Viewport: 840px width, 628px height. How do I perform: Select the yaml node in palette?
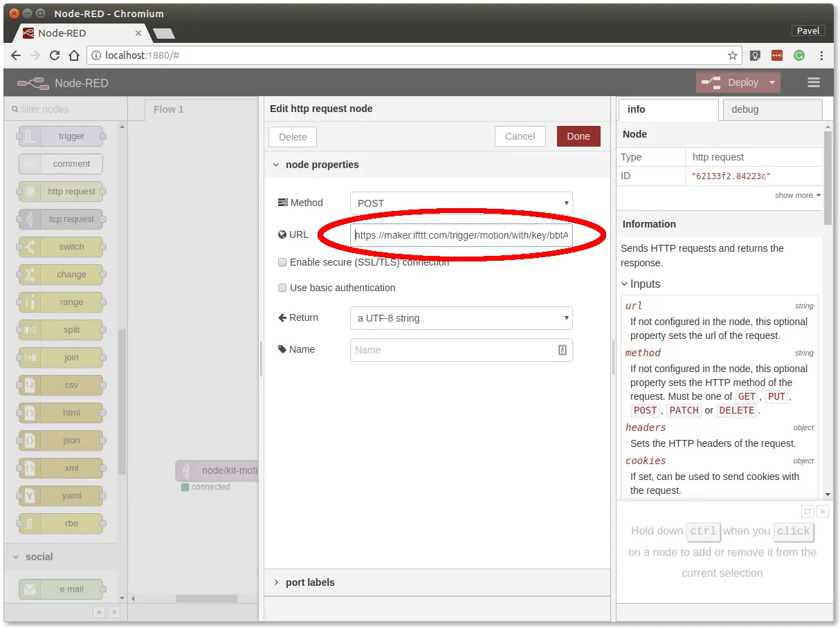pos(61,496)
